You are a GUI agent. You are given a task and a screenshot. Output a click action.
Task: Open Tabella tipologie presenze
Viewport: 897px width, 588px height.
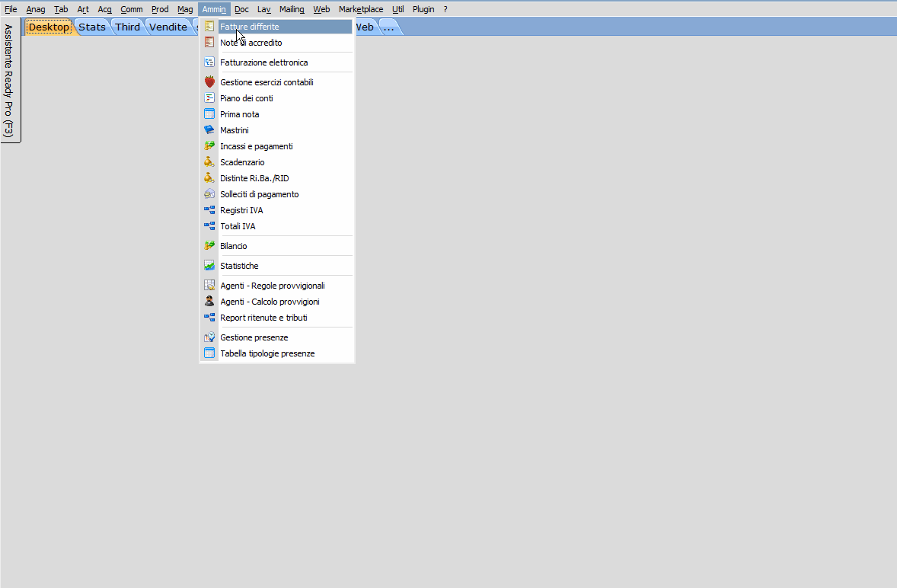point(277,353)
